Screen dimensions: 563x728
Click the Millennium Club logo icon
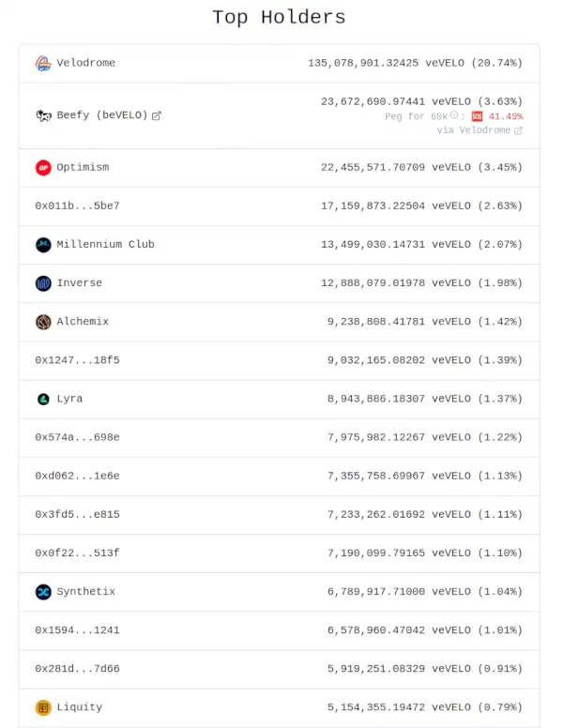[43, 245]
